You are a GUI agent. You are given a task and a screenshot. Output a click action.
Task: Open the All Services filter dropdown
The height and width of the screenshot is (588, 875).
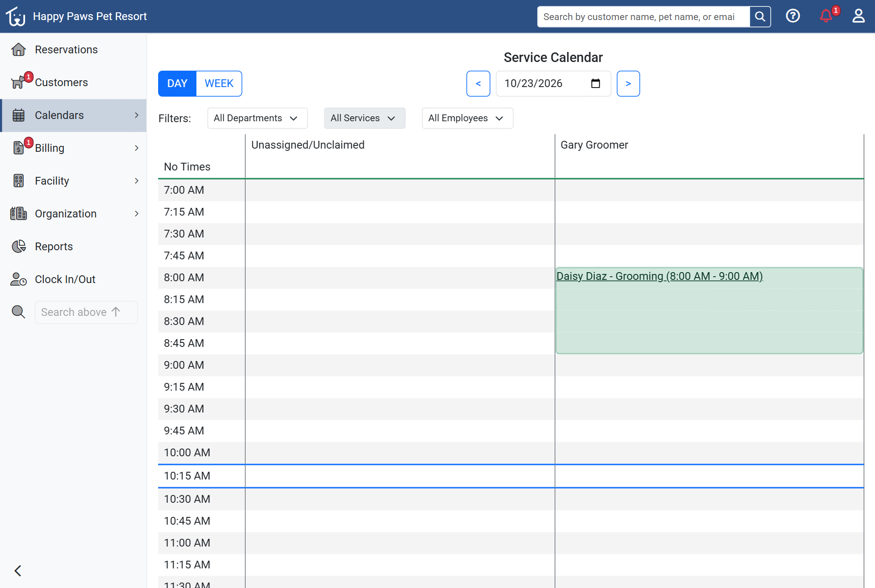pos(365,118)
